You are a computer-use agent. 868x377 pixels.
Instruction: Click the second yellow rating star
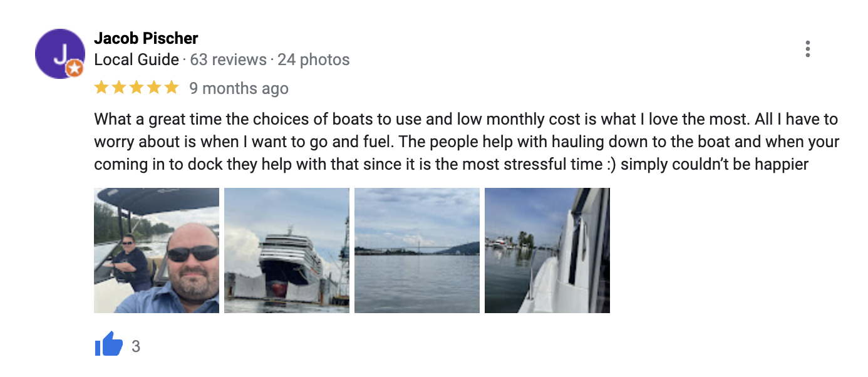pos(119,88)
